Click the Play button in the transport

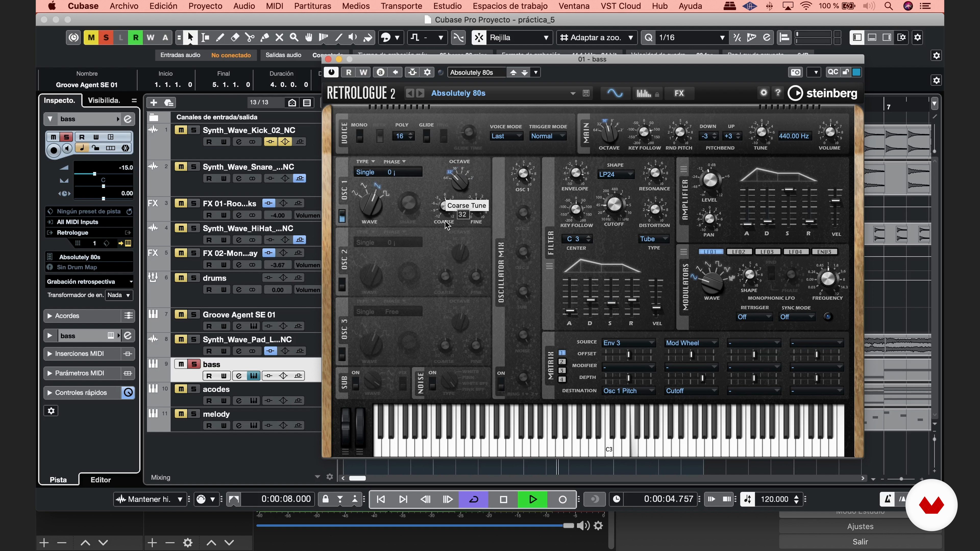[x=533, y=499]
